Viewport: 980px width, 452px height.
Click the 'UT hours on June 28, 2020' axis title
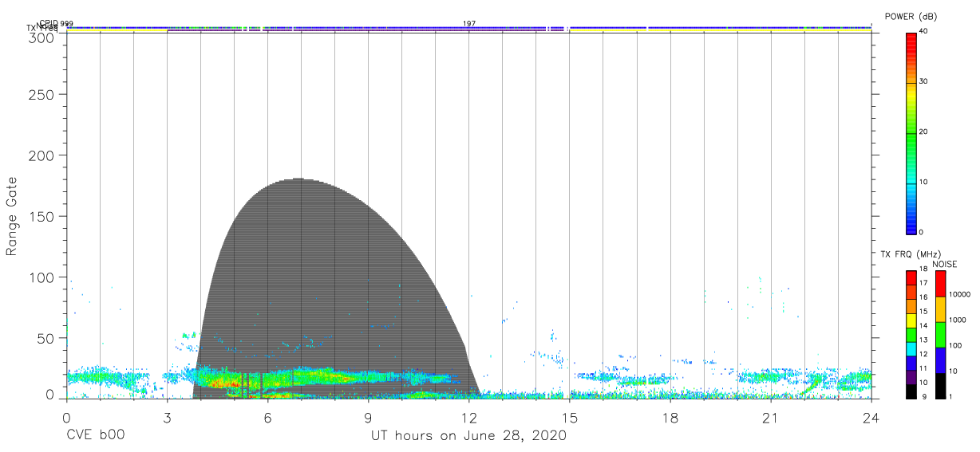click(468, 436)
